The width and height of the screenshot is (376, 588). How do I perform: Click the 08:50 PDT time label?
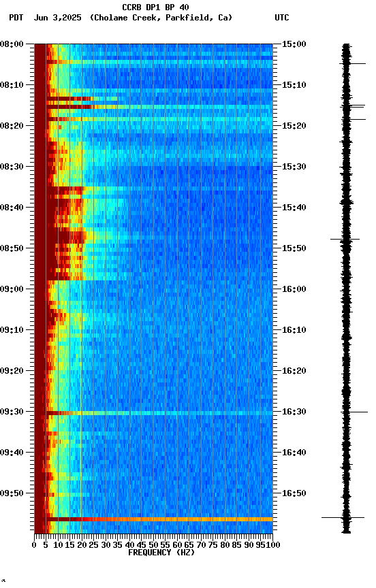tap(12, 248)
